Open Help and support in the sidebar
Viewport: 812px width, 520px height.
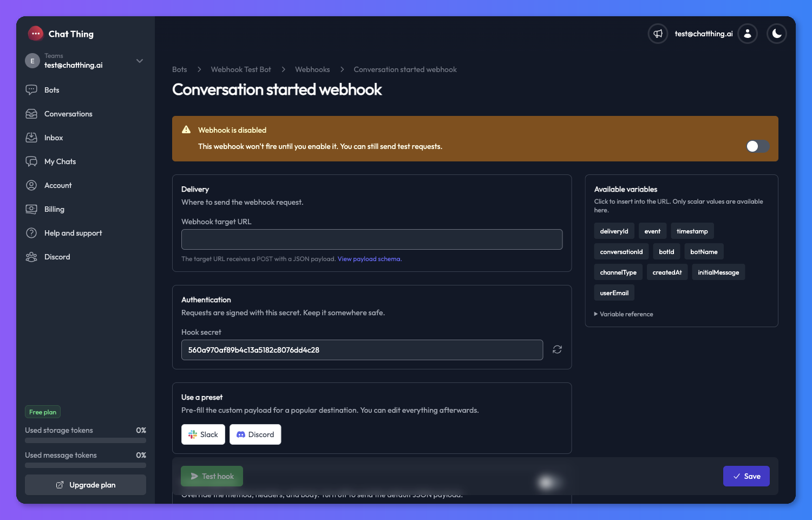(86, 233)
